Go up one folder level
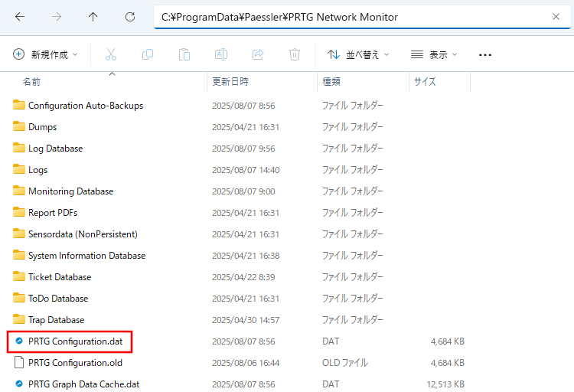This screenshot has height=392, width=574. (x=93, y=17)
